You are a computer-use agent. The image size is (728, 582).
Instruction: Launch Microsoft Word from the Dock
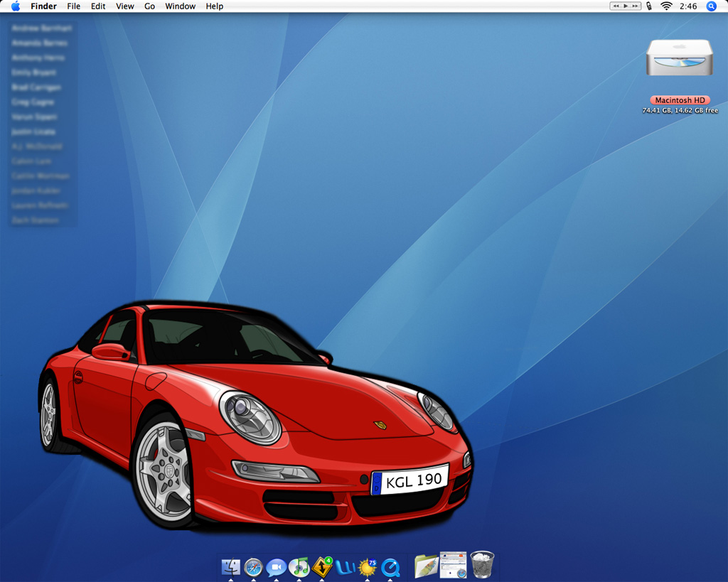[345, 567]
